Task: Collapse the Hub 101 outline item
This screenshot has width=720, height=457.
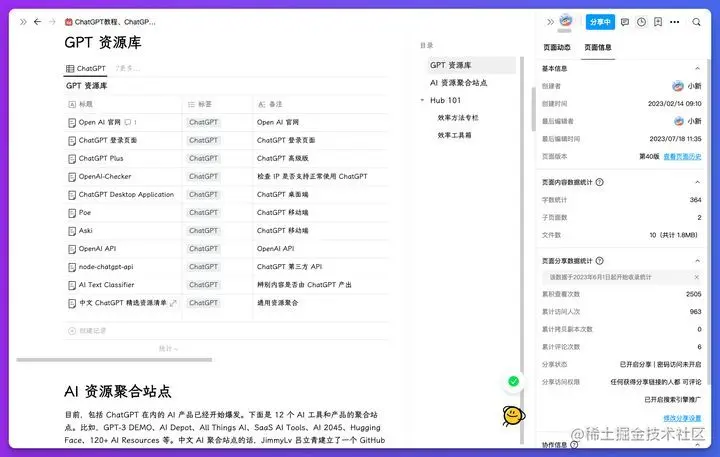Action: 422,100
